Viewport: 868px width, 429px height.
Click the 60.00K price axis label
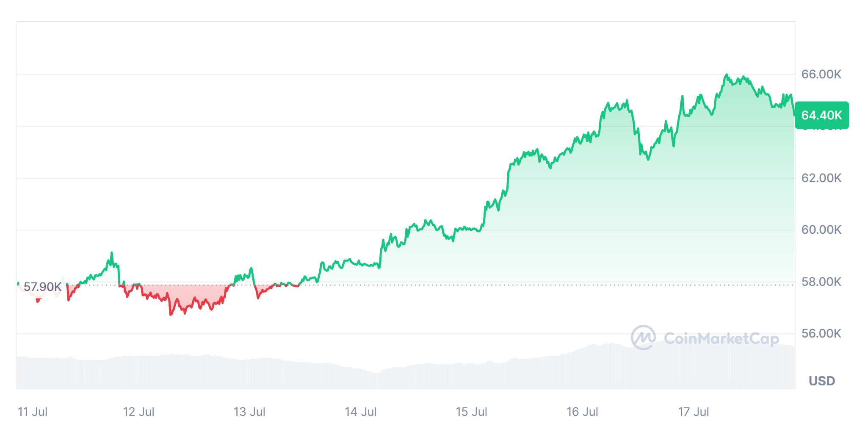point(821,230)
